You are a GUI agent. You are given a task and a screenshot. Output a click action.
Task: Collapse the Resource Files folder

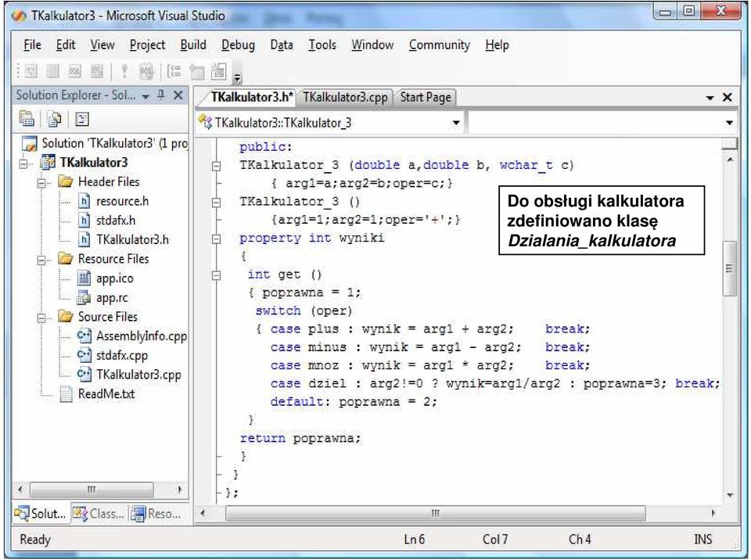click(41, 260)
